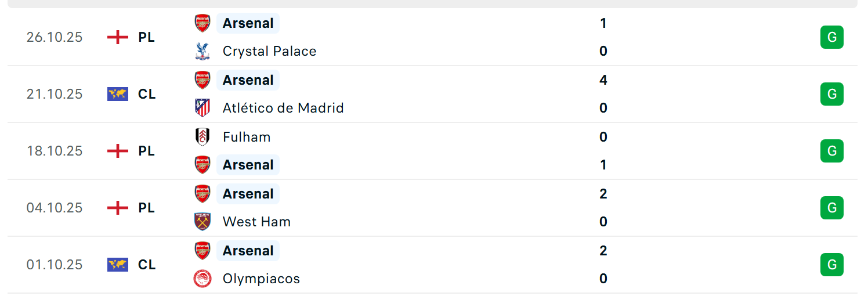
Task: Click the 01.10.25 match date
Action: pyautogui.click(x=55, y=265)
